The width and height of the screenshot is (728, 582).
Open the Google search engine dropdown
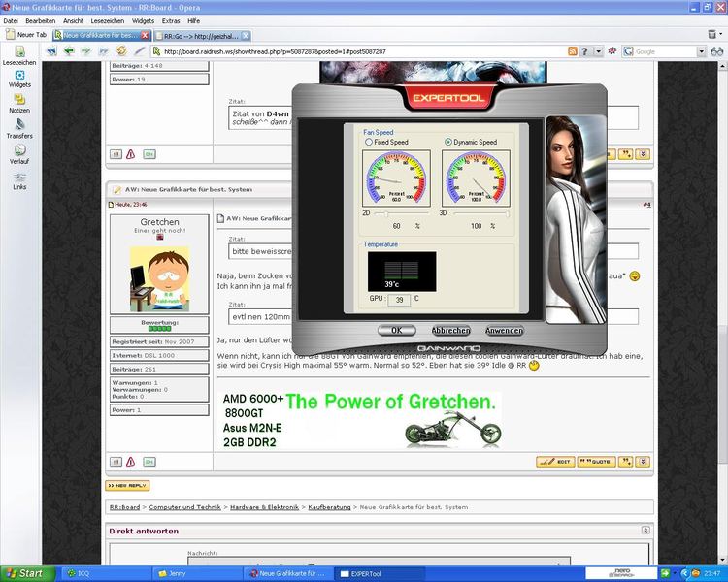(x=701, y=51)
